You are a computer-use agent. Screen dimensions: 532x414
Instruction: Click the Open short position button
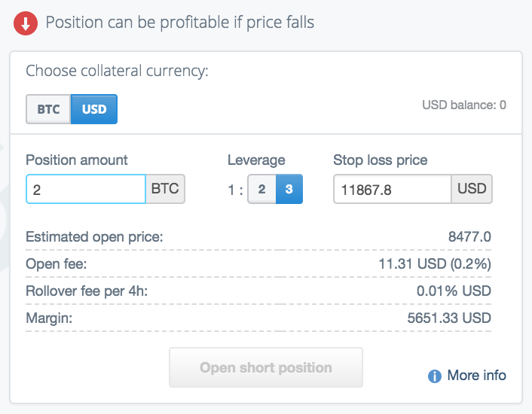click(x=266, y=367)
